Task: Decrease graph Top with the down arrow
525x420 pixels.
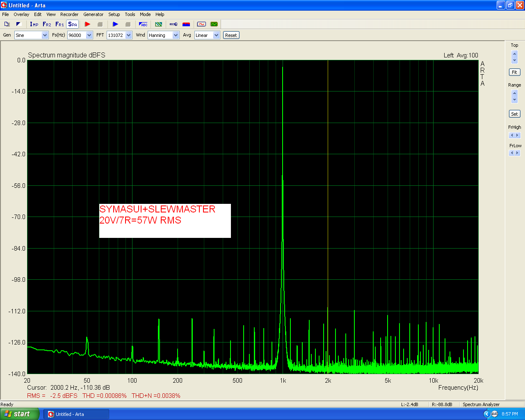Action: 515,60
